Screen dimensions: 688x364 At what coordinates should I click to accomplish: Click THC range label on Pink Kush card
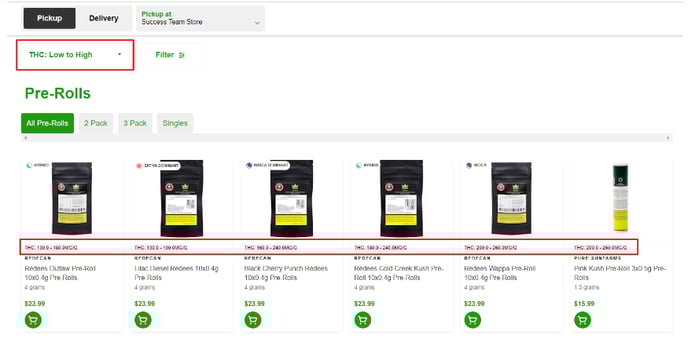(600, 248)
